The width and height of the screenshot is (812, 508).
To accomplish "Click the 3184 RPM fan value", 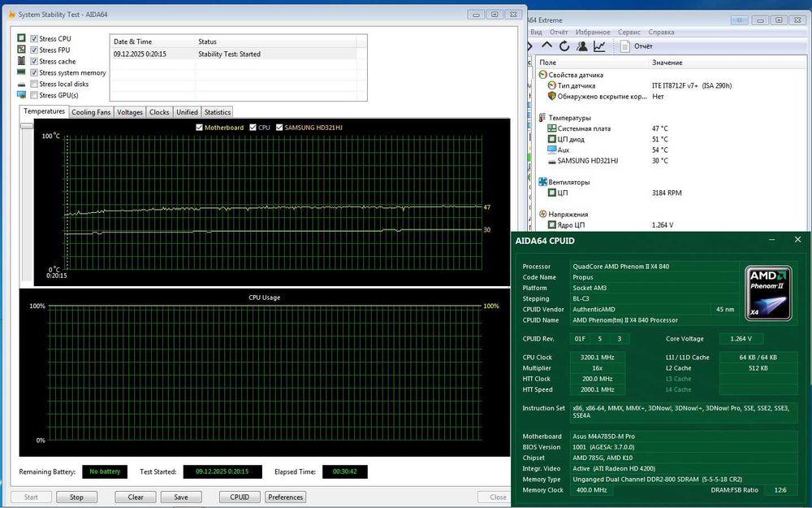I will click(x=667, y=193).
